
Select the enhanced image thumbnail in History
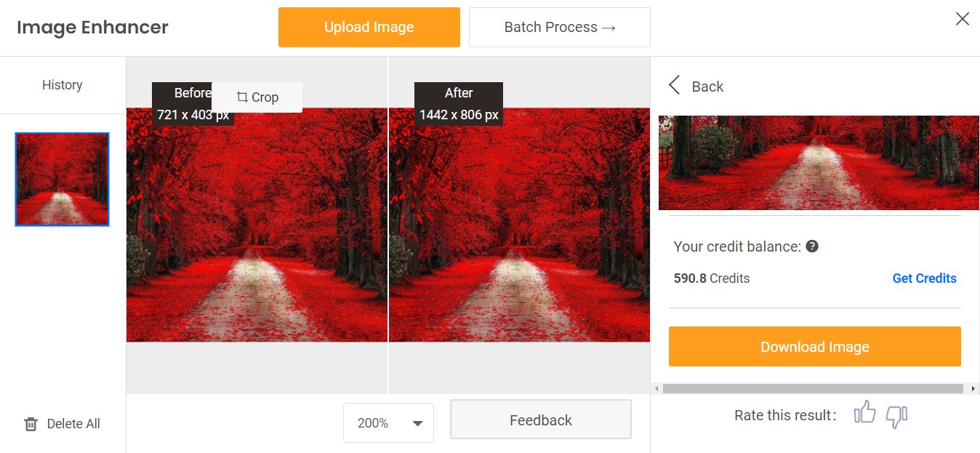(62, 178)
